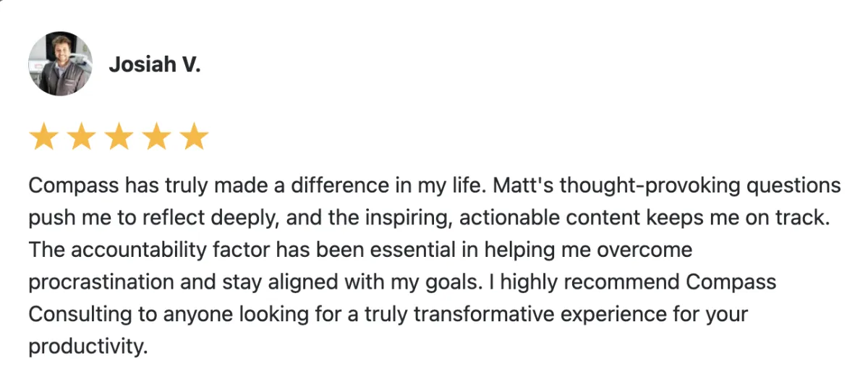Click the phrase "I highly recommend"
This screenshot has width=868, height=385.
tap(585, 282)
